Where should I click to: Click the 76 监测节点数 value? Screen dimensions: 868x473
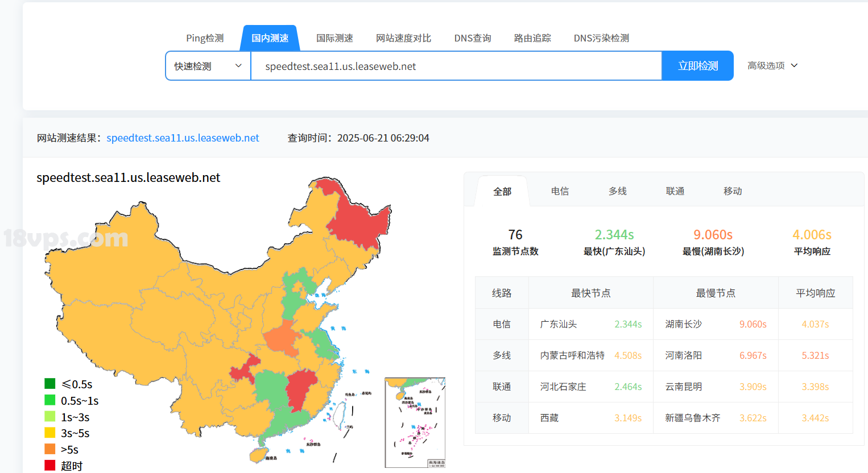click(x=515, y=235)
